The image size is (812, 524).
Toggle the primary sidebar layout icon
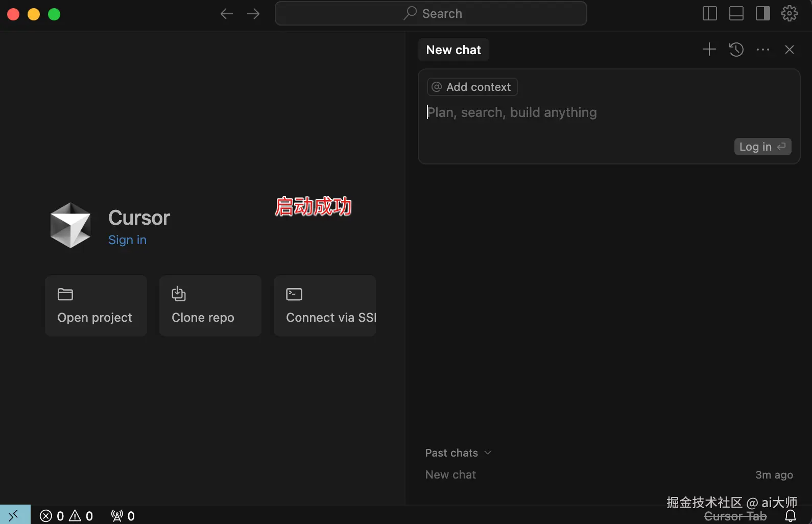coord(710,13)
